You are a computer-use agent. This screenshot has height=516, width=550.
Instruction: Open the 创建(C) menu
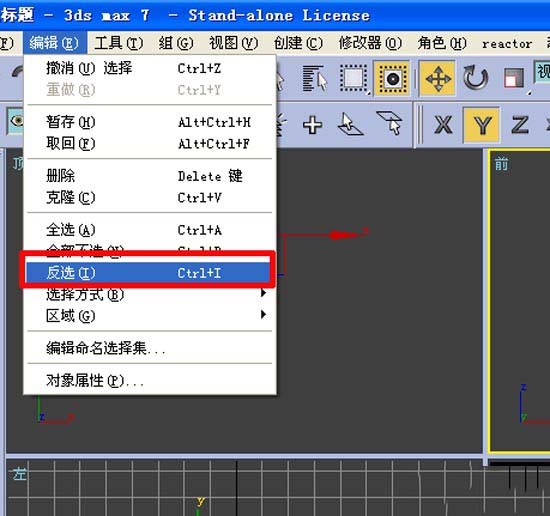[x=298, y=43]
